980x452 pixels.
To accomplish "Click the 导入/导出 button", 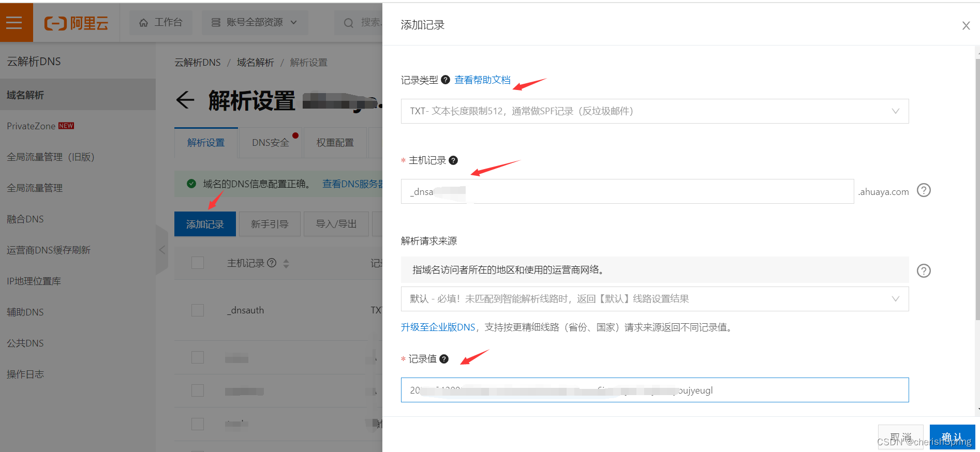I will click(x=336, y=224).
